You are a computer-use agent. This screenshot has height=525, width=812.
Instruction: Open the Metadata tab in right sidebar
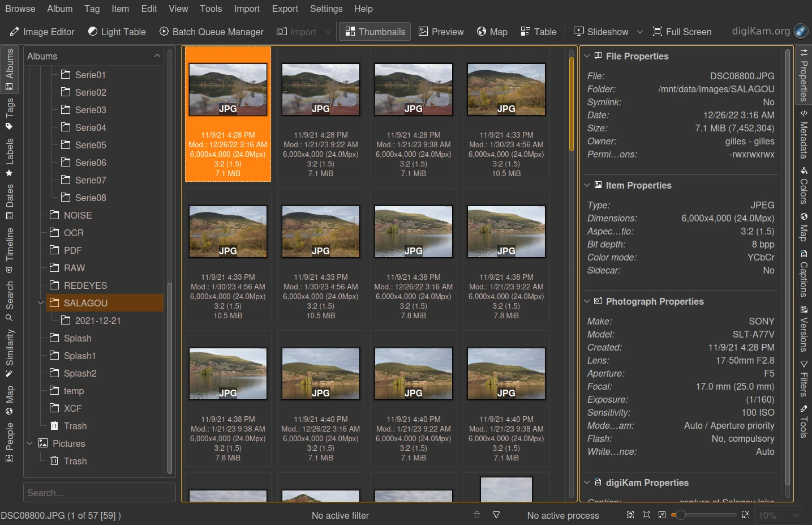pos(804,135)
